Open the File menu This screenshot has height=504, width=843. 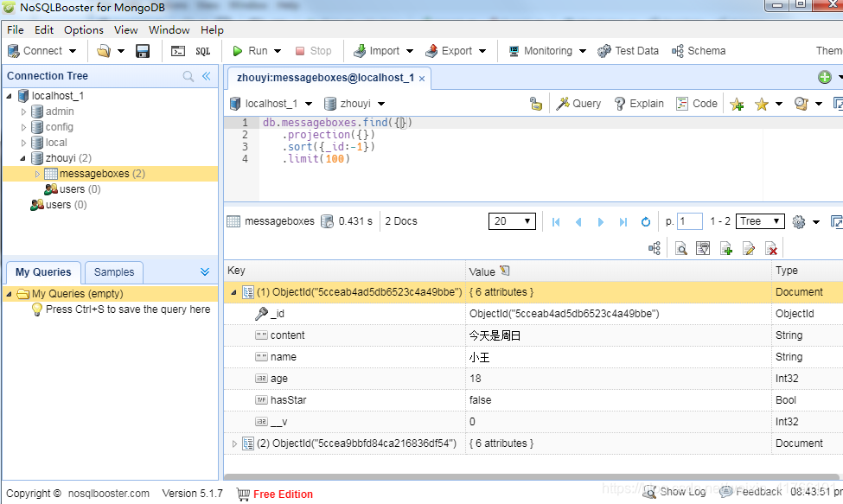click(x=15, y=30)
